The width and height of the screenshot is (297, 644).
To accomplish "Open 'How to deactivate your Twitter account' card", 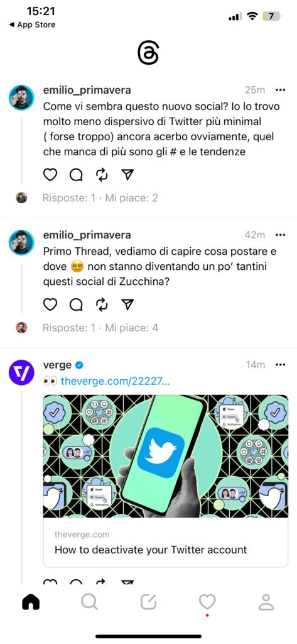I will 166,481.
